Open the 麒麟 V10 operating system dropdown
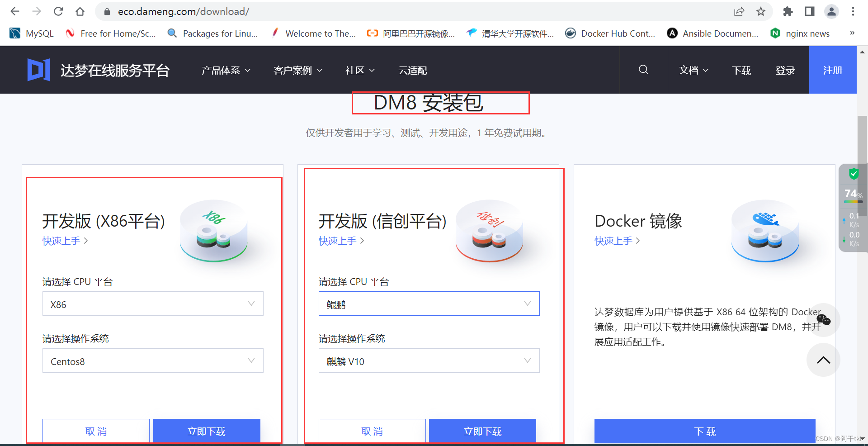 tap(429, 361)
